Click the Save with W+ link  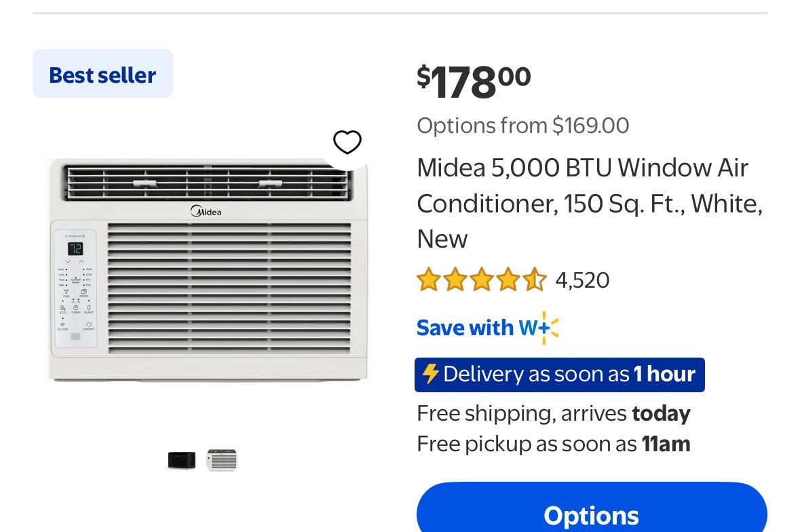487,328
